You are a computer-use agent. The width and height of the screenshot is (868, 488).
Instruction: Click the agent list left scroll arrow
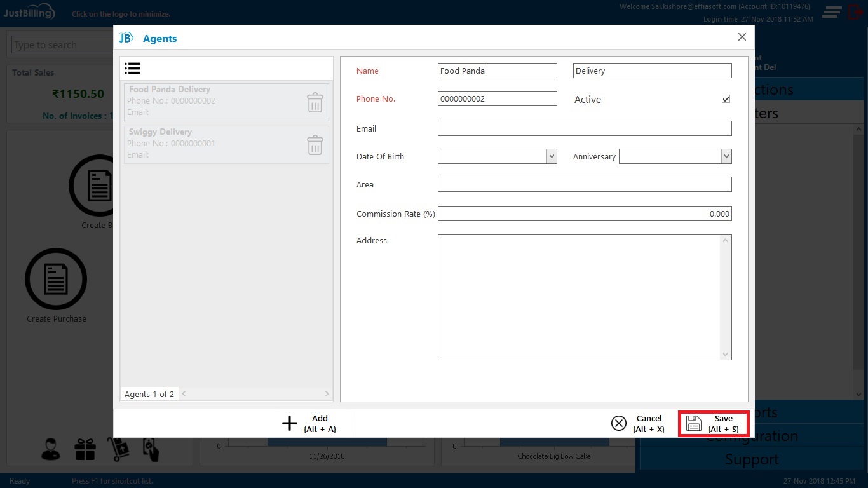tap(184, 394)
